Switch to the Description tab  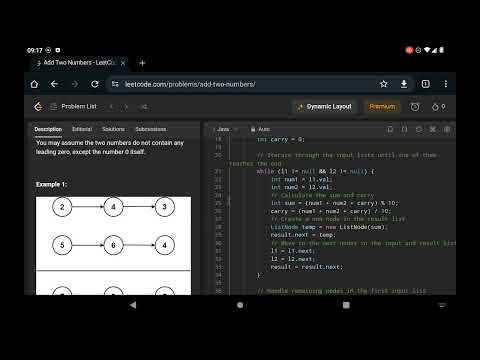coord(48,129)
